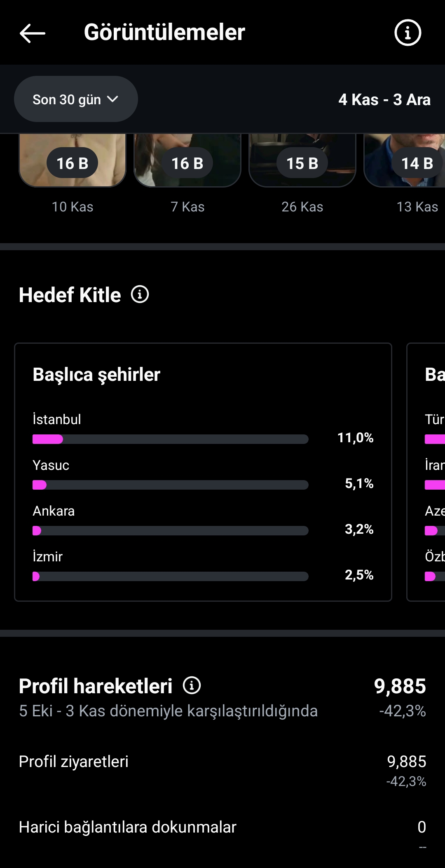Tap the Görüntülemeler page title
The width and height of the screenshot is (445, 868).
point(164,32)
